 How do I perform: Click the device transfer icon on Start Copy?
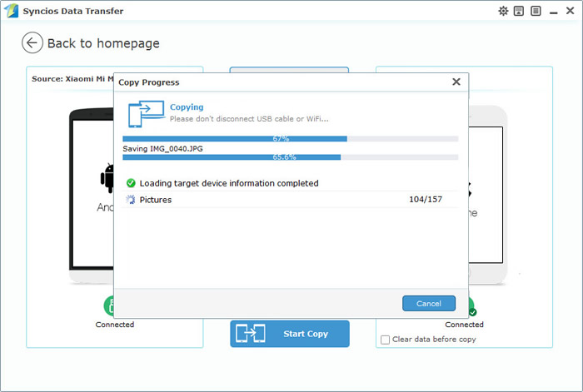(x=250, y=333)
